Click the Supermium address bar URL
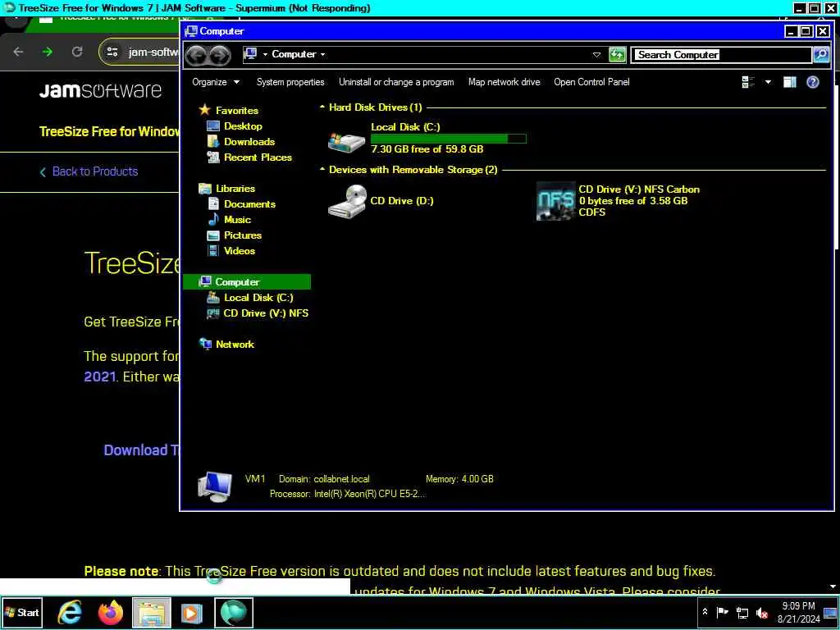The height and width of the screenshot is (630, 840). 153,52
